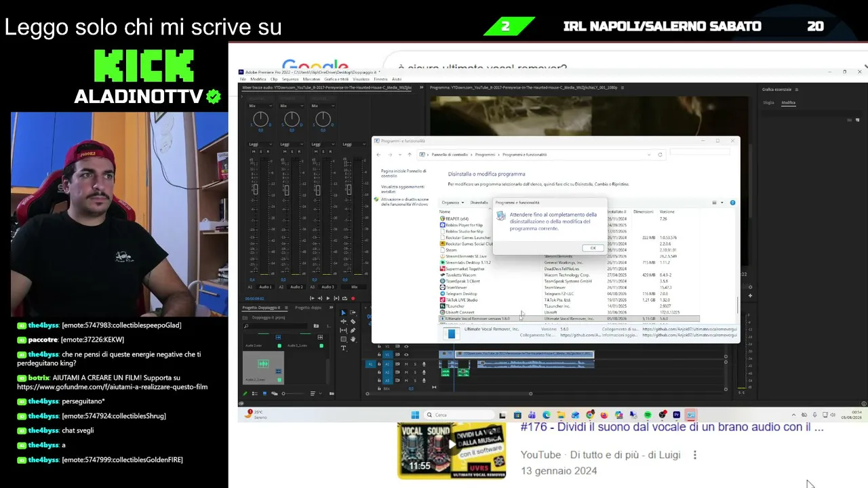868x488 pixels.
Task: Click the Versione column header
Action: pyautogui.click(x=667, y=212)
